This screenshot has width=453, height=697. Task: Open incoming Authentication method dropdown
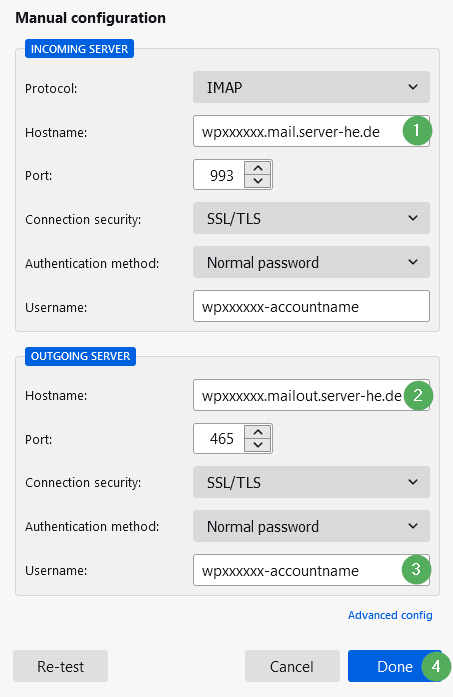coord(311,262)
